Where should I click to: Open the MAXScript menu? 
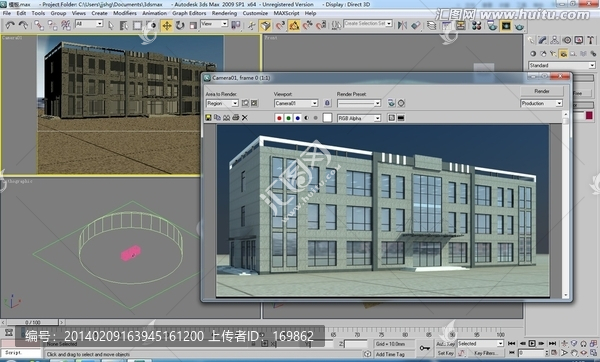[x=286, y=13]
